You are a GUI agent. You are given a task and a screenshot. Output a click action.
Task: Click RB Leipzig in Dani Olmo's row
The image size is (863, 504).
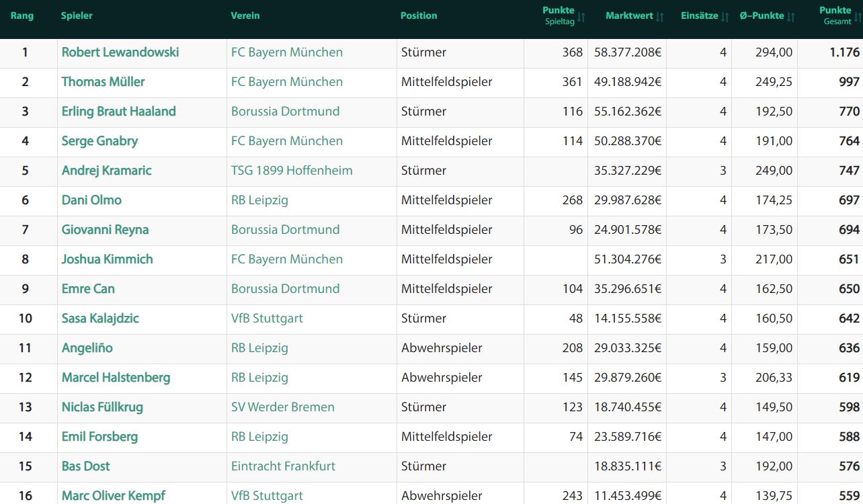tap(259, 200)
